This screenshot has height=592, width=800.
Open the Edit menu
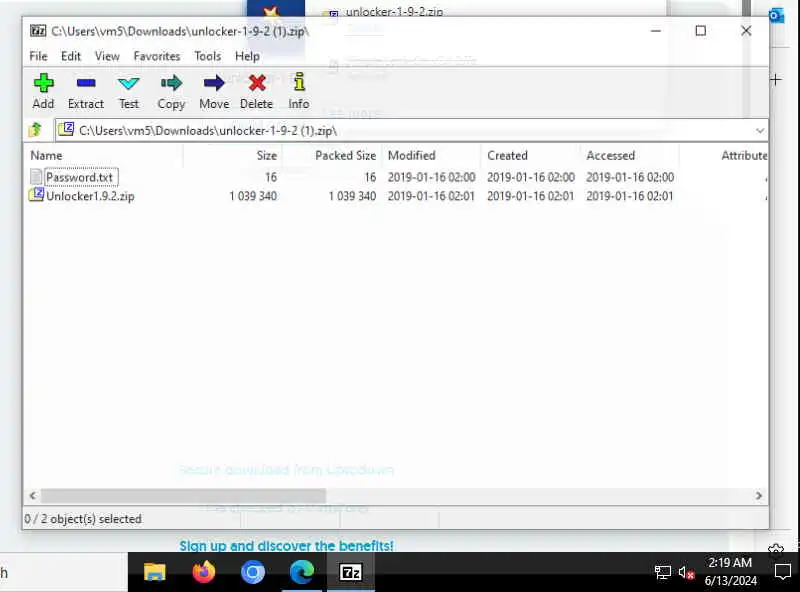[71, 56]
